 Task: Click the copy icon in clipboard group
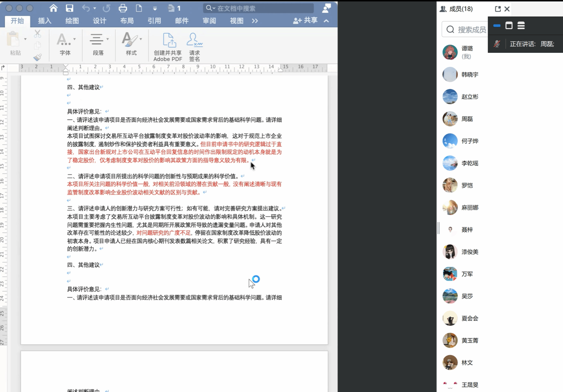(38, 45)
